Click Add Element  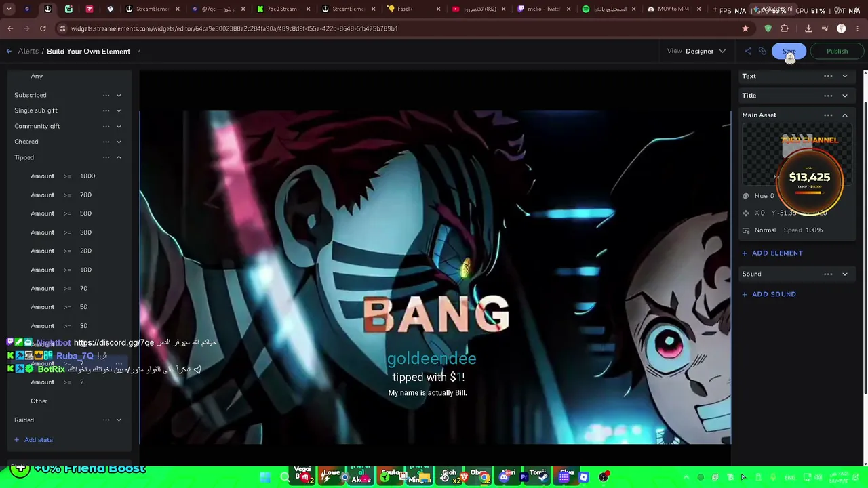point(772,253)
